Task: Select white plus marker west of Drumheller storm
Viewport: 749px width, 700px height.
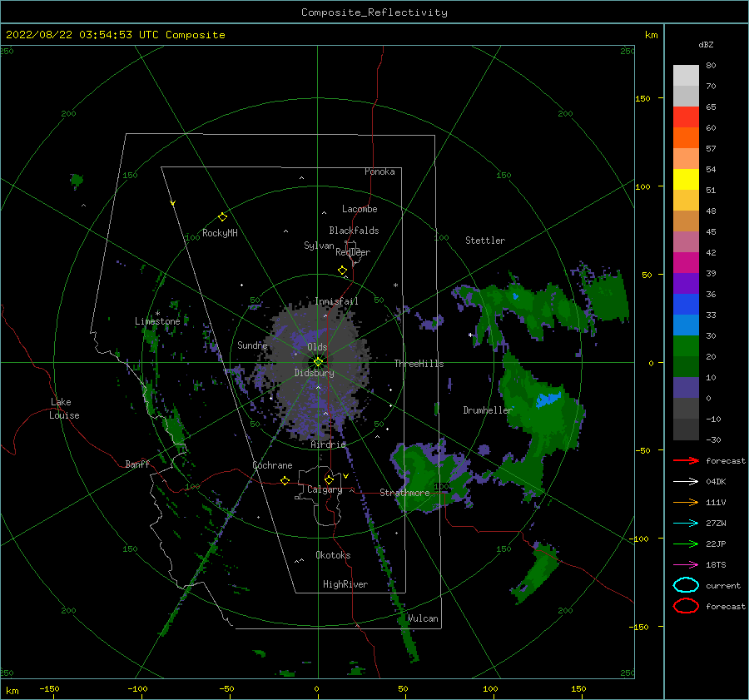Action: (470, 335)
